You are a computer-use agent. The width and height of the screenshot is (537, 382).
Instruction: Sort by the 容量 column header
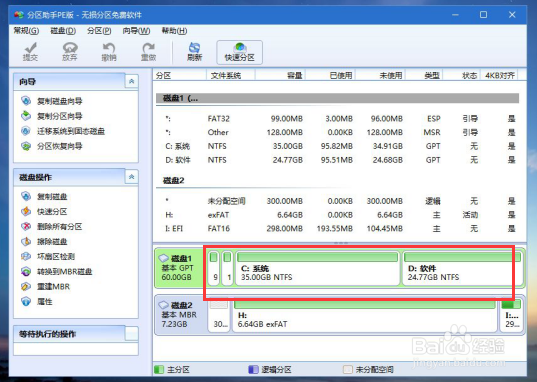pyautogui.click(x=280, y=75)
